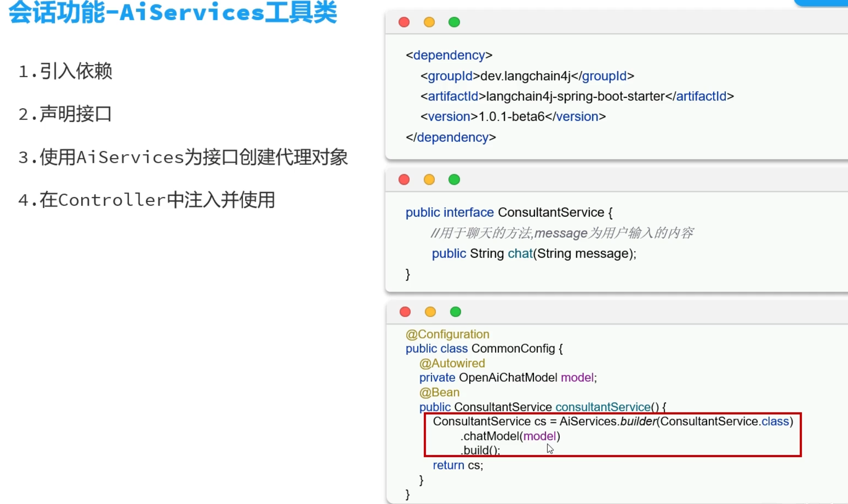Viewport: 848px width, 504px height.
Task: Click the green circle on CommonConfig window
Action: point(455,312)
